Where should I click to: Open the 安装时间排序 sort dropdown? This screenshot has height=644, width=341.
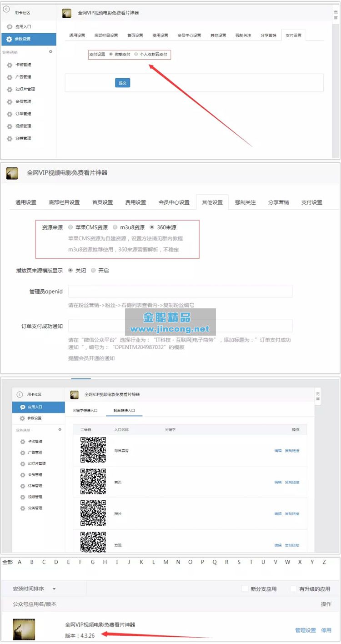pos(35,589)
